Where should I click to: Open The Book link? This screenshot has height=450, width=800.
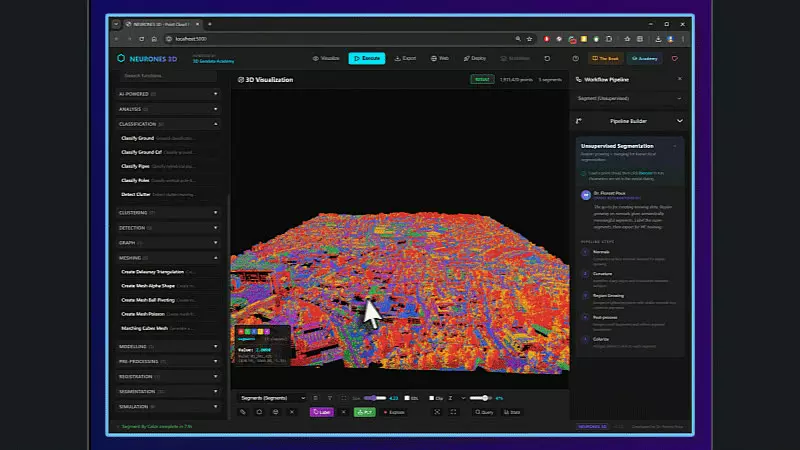point(605,58)
